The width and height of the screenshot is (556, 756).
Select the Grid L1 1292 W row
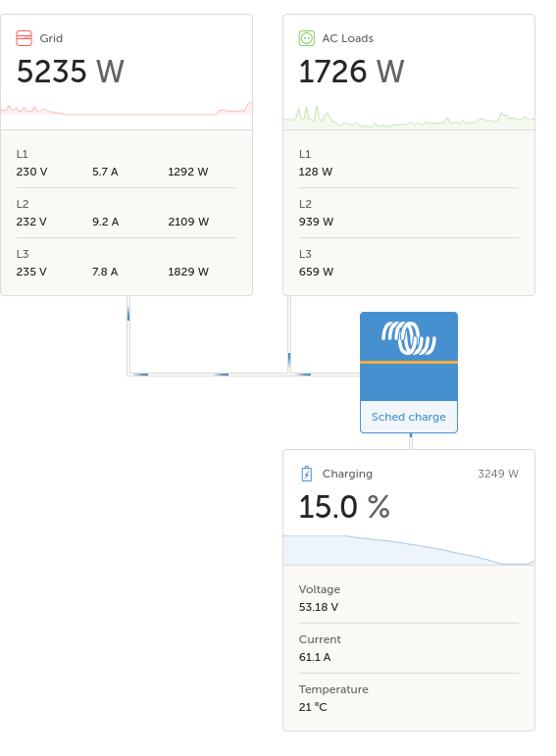pyautogui.click(x=126, y=163)
